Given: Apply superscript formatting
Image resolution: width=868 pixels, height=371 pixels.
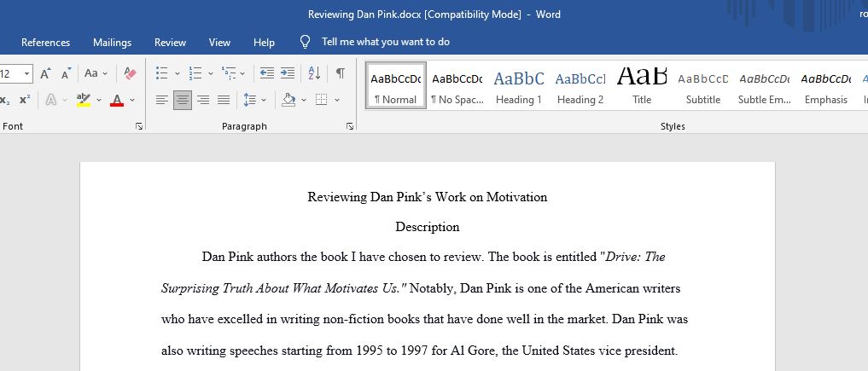Looking at the screenshot, I should pyautogui.click(x=25, y=100).
